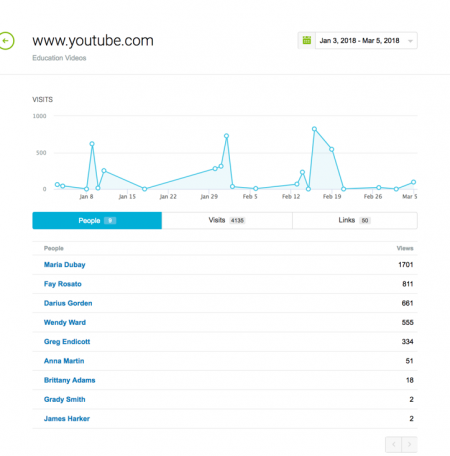Go to previous page with left chevron
Viewport: 450px width, 456px height.
[394, 444]
